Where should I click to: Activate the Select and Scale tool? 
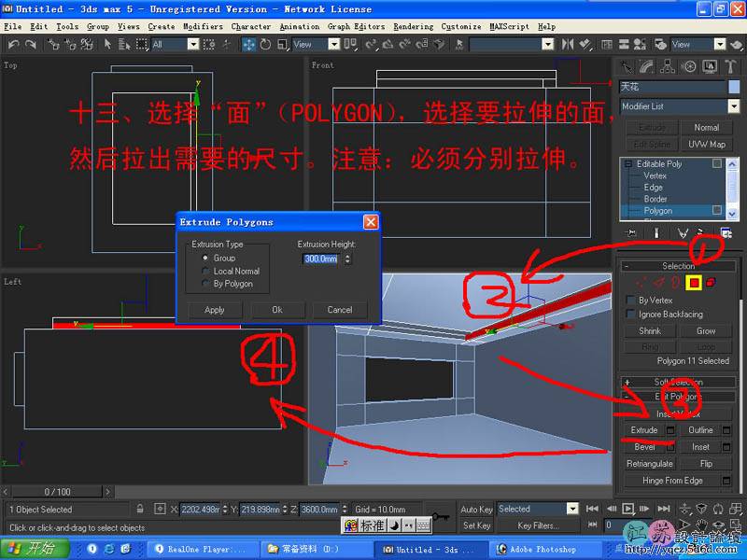tap(283, 45)
